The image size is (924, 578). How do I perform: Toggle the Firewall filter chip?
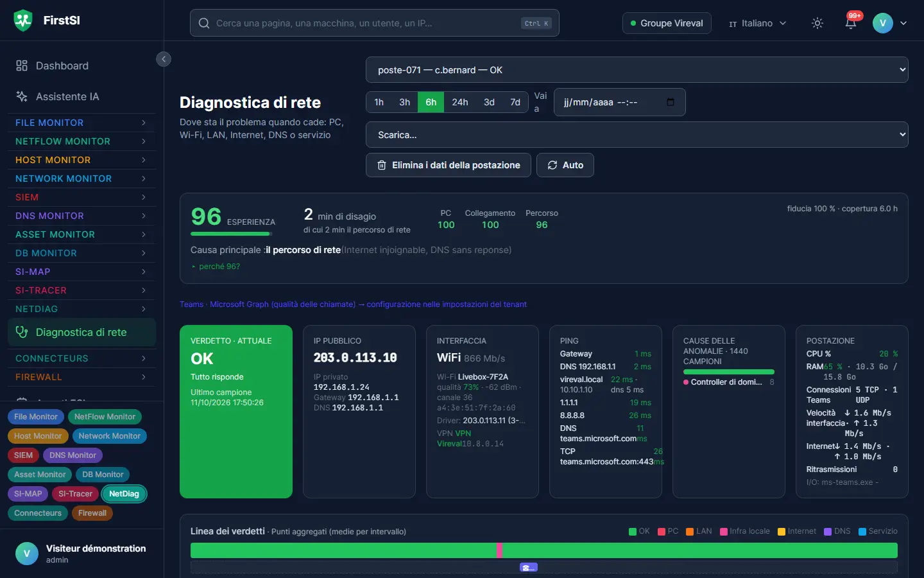point(92,513)
